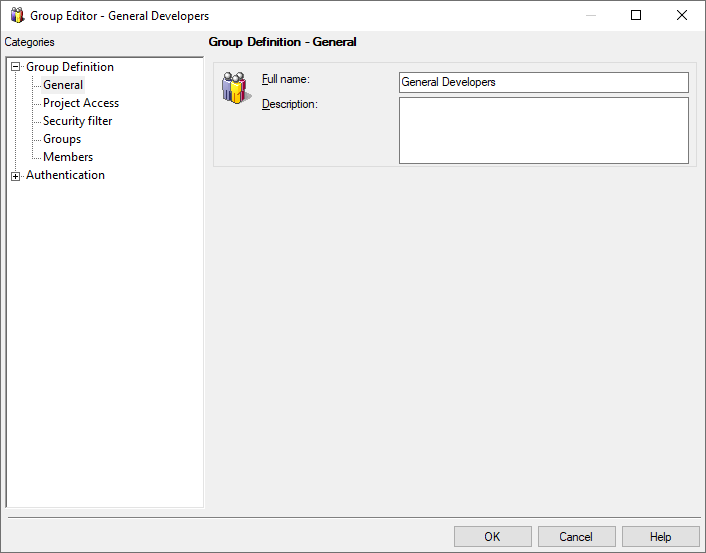Select Group Definition in the Categories tree
The width and height of the screenshot is (706, 553).
tap(69, 67)
